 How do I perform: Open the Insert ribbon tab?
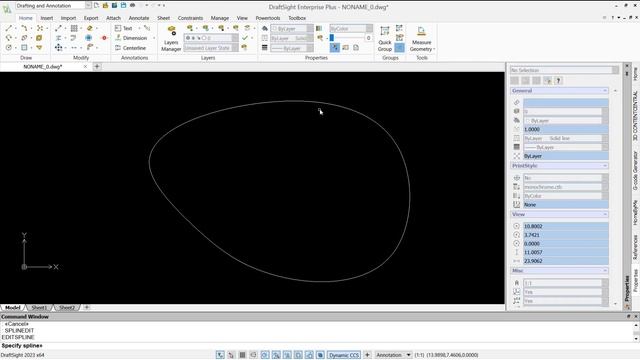click(x=47, y=18)
